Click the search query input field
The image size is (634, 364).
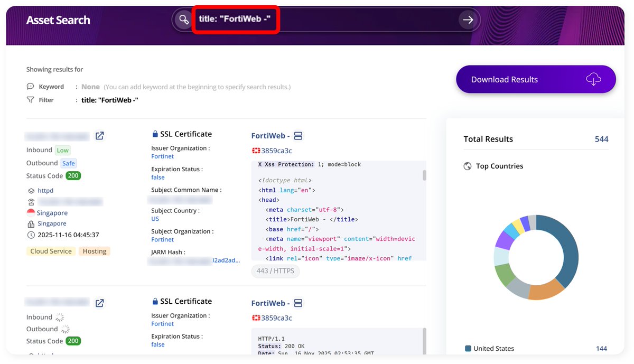(x=325, y=20)
